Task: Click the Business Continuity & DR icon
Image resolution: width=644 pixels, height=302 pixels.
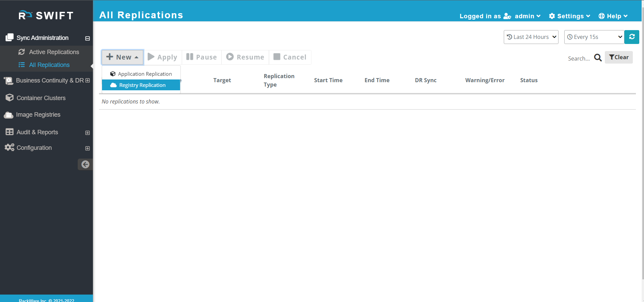Action: click(8, 80)
